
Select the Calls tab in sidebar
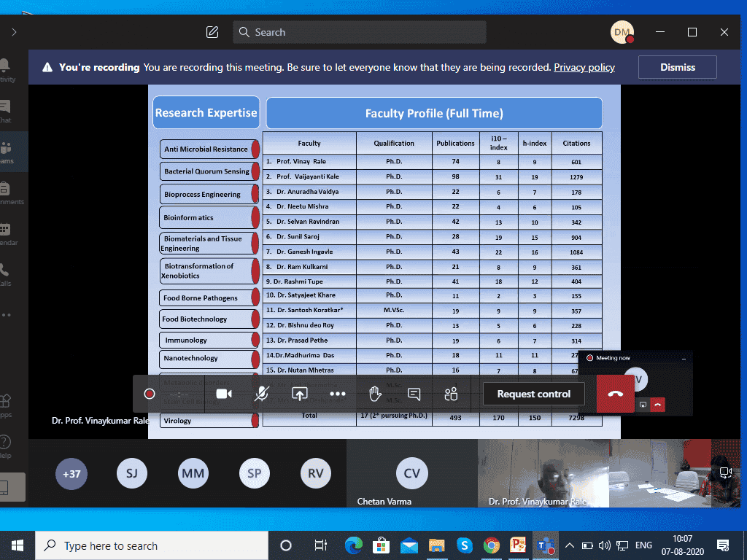(x=5, y=274)
